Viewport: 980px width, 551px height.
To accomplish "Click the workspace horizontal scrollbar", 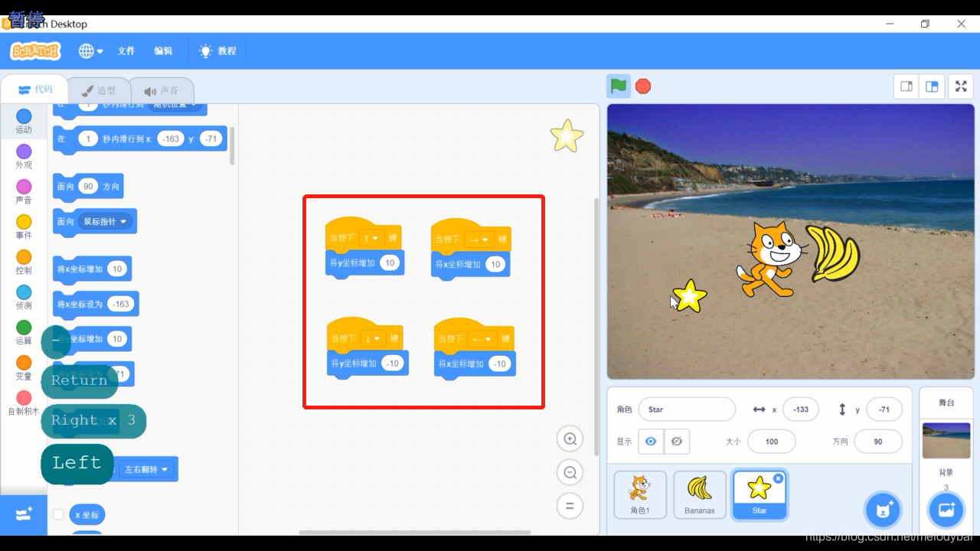I will [414, 532].
